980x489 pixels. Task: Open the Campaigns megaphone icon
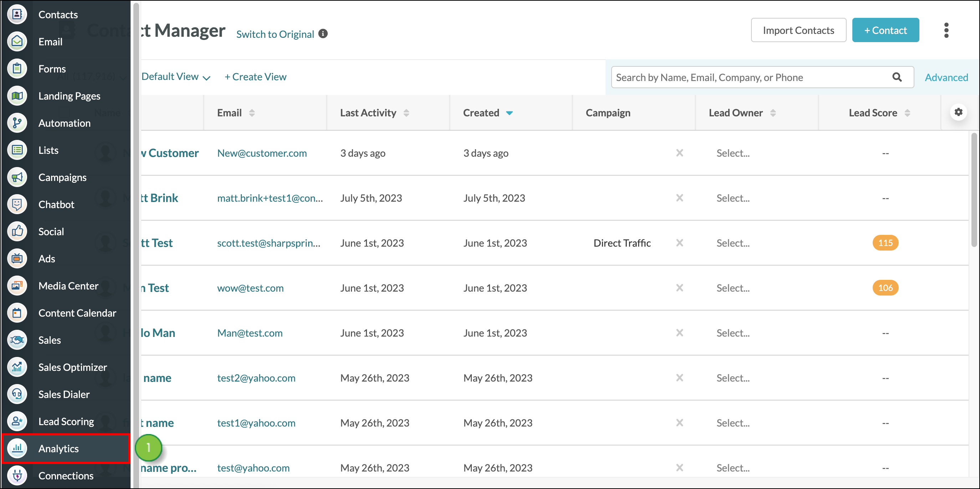point(17,177)
